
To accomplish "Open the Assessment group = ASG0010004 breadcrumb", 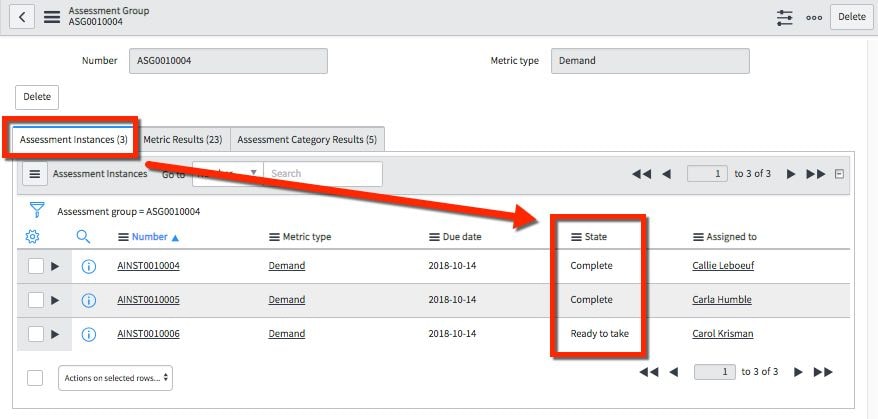I will click(x=128, y=212).
